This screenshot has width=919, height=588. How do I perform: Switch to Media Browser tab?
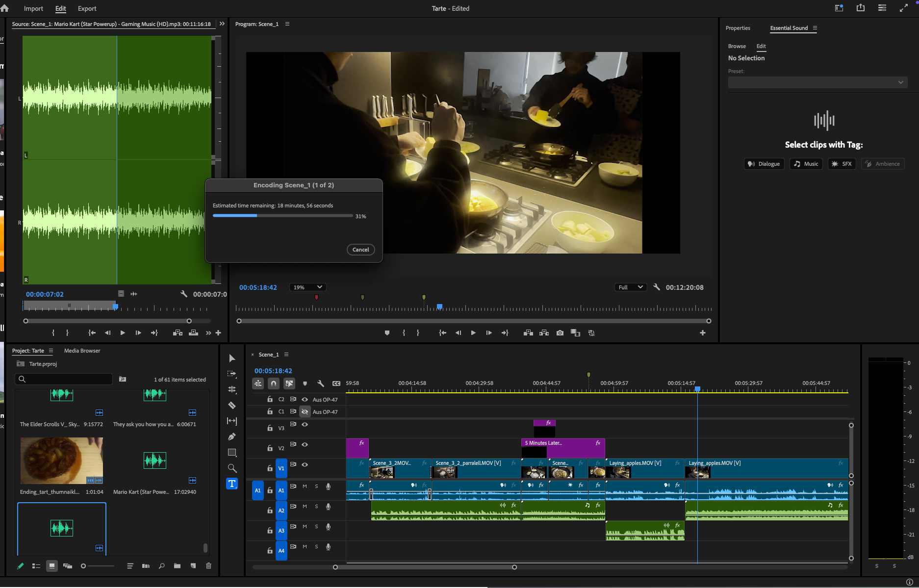tap(82, 351)
